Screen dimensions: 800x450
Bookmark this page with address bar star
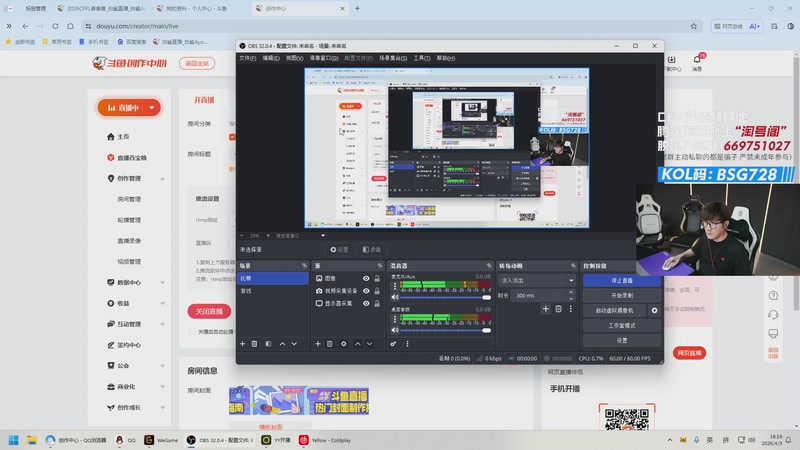click(693, 26)
